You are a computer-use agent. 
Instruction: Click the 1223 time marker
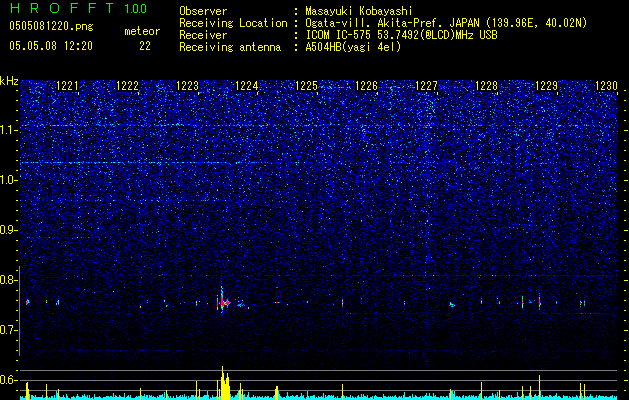click(x=187, y=86)
